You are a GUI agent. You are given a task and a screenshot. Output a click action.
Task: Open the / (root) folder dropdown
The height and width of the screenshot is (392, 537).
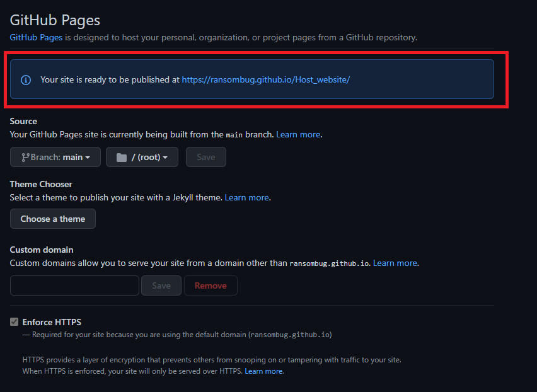[x=142, y=157]
